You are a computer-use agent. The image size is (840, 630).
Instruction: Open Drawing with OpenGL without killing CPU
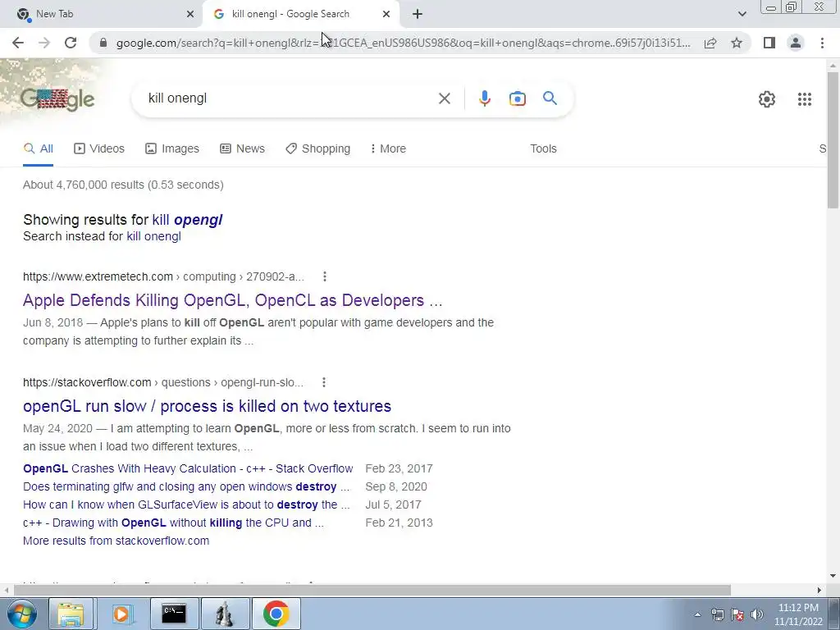click(x=173, y=523)
